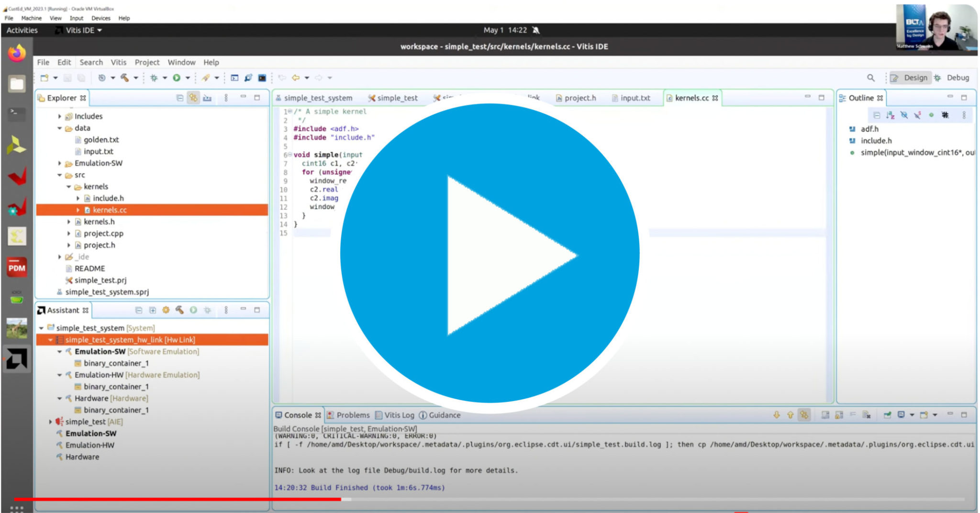Click the green Run button in main toolbar
The width and height of the screenshot is (980, 513).
point(177,78)
